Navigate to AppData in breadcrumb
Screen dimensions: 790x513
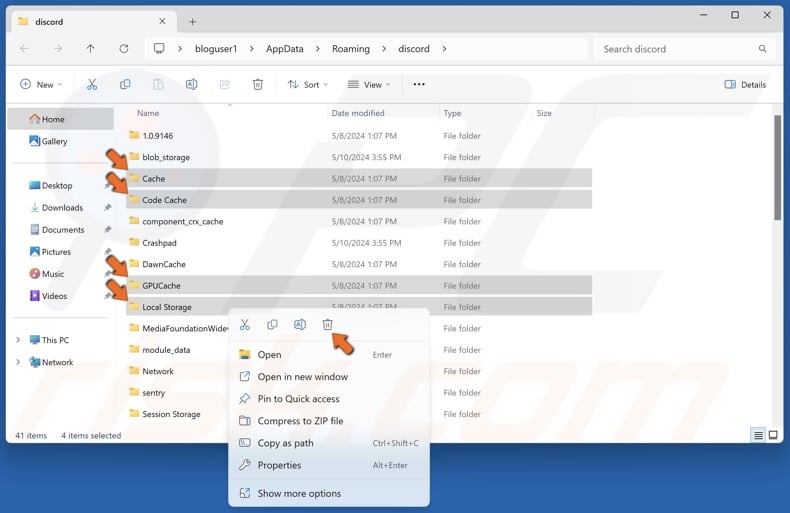(285, 49)
